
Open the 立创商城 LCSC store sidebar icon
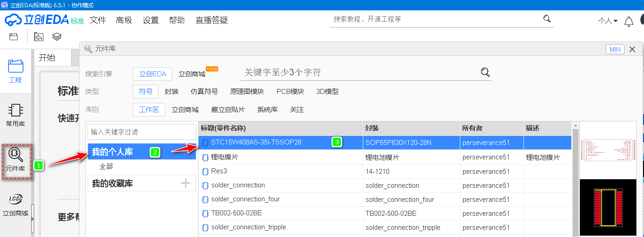tap(16, 205)
